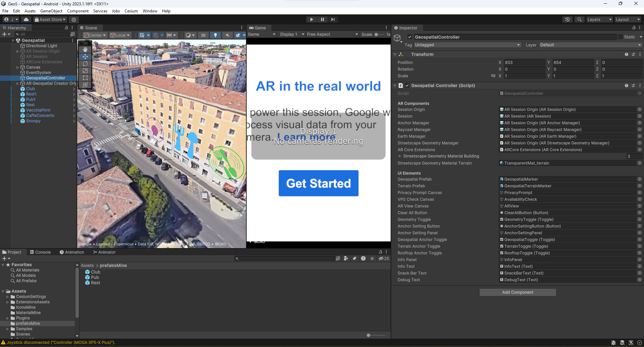This screenshot has width=644, height=347.
Task: Toggle the Static checkbox
Action: (621, 37)
